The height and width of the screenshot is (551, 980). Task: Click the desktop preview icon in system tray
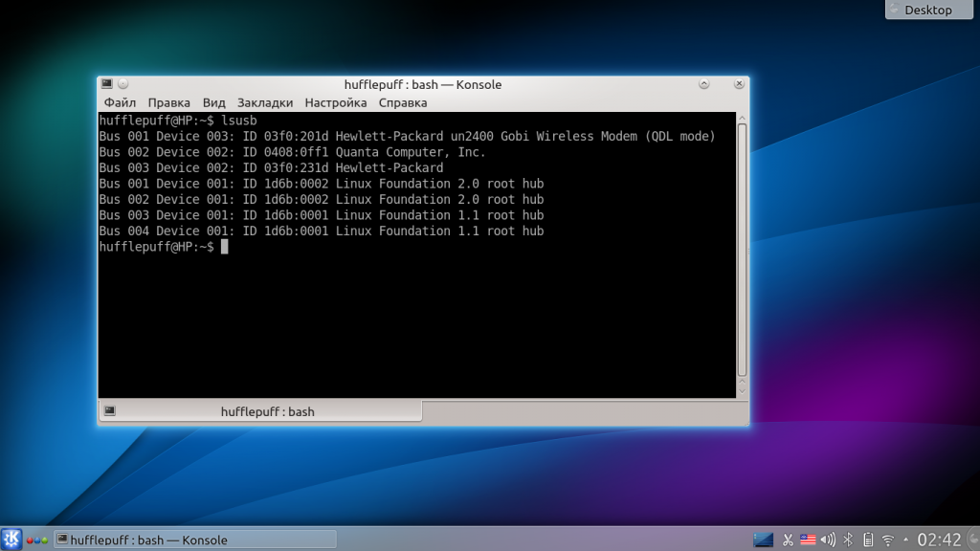pyautogui.click(x=763, y=540)
